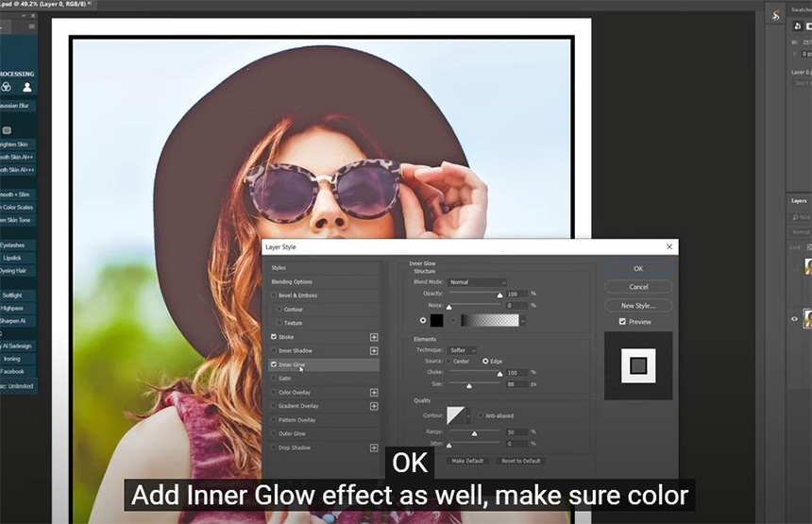812x524 pixels.
Task: Open the Technique dropdown set to Softer
Action: (x=462, y=350)
